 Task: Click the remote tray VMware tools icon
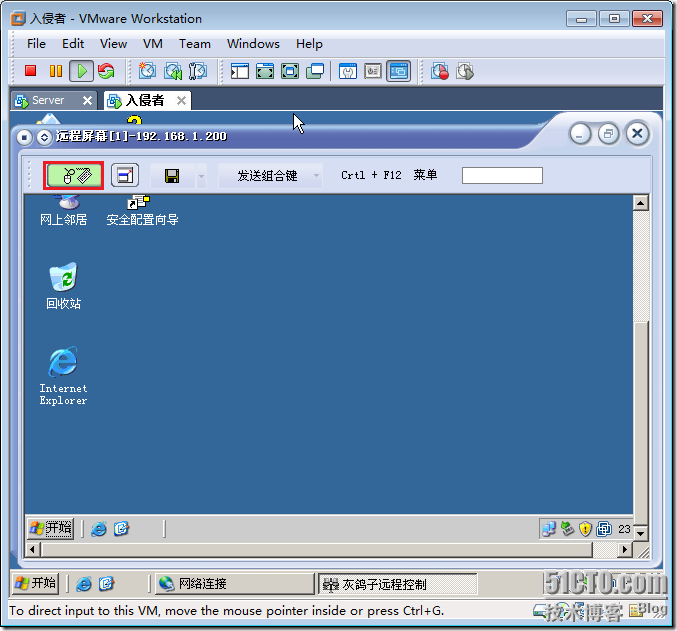tap(604, 529)
